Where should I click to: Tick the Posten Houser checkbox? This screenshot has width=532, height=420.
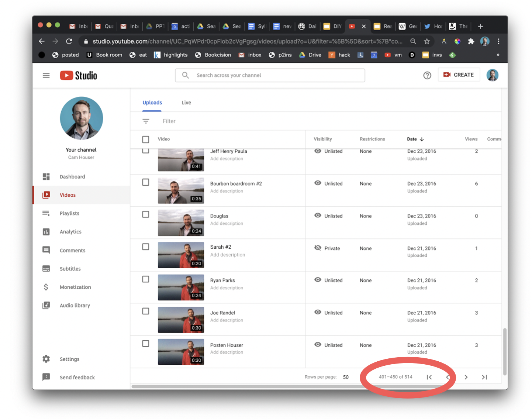click(146, 344)
